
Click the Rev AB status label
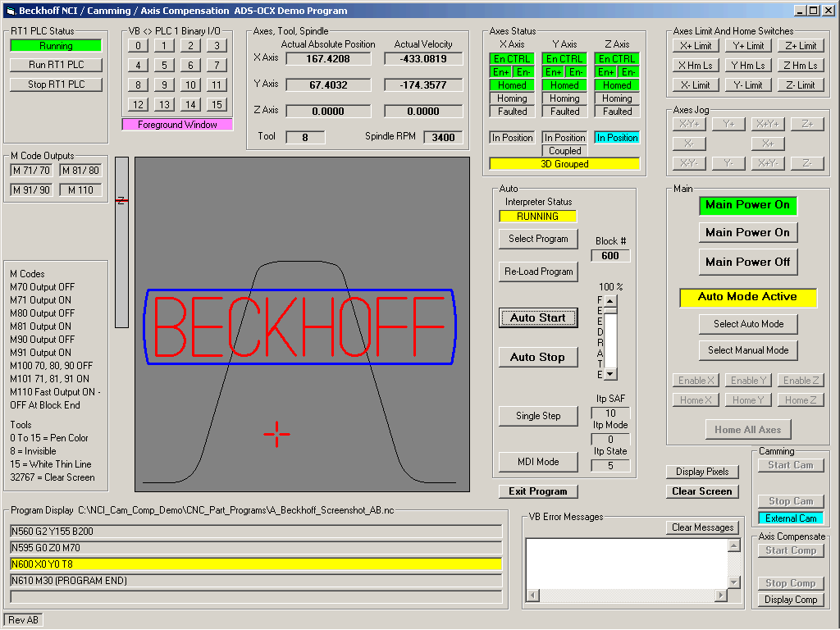(23, 620)
